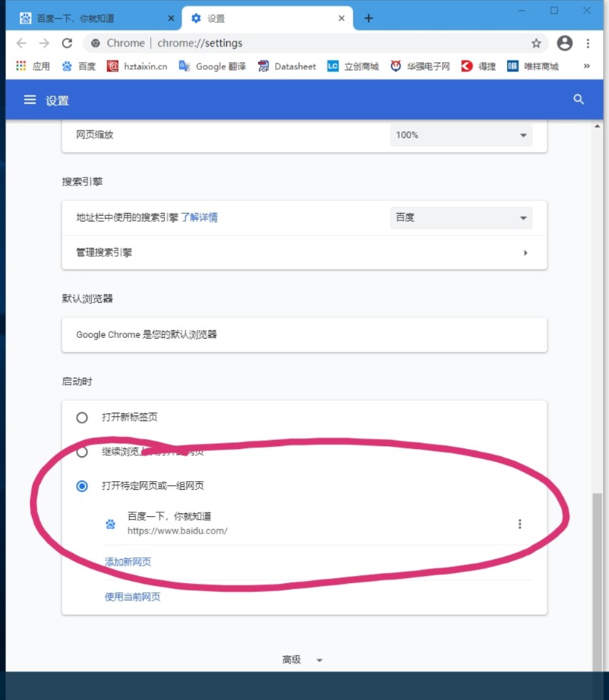Click the Google Chrome 是您的默认浏览器 text
The width and height of the screenshot is (609, 700).
(x=146, y=335)
